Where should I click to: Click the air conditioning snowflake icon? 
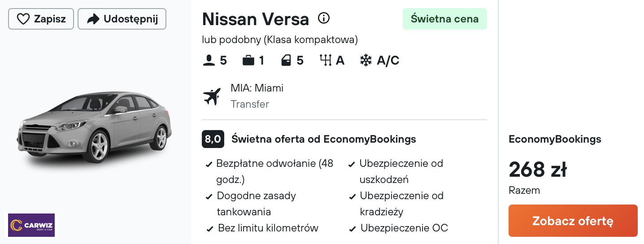point(366,60)
